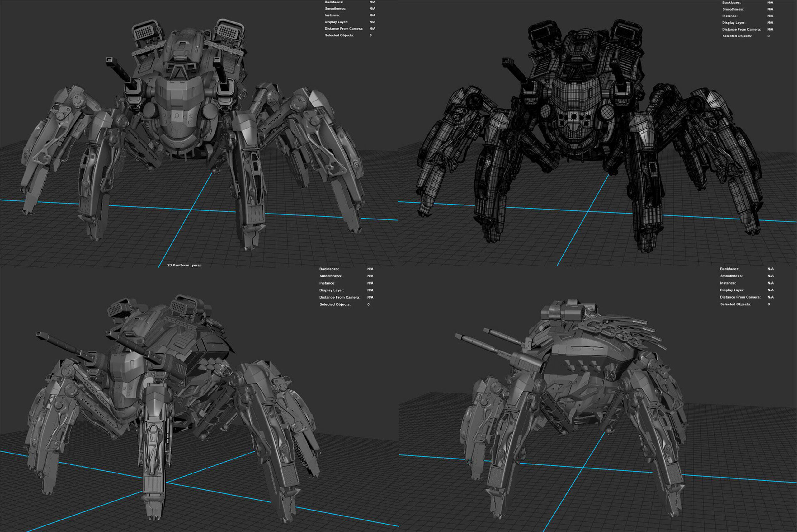Click Selected Objects value '0' in long-barrel side view
Screen dimensions: 797x532
368,304
